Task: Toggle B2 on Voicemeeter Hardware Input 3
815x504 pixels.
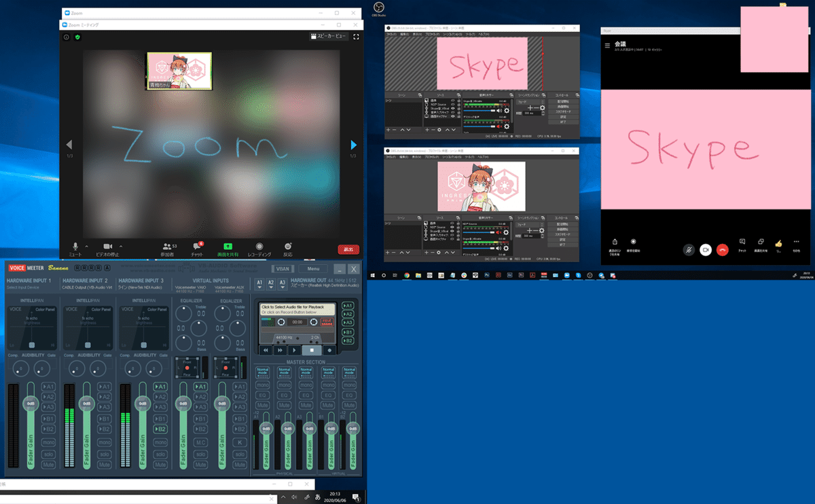Action: click(x=160, y=429)
